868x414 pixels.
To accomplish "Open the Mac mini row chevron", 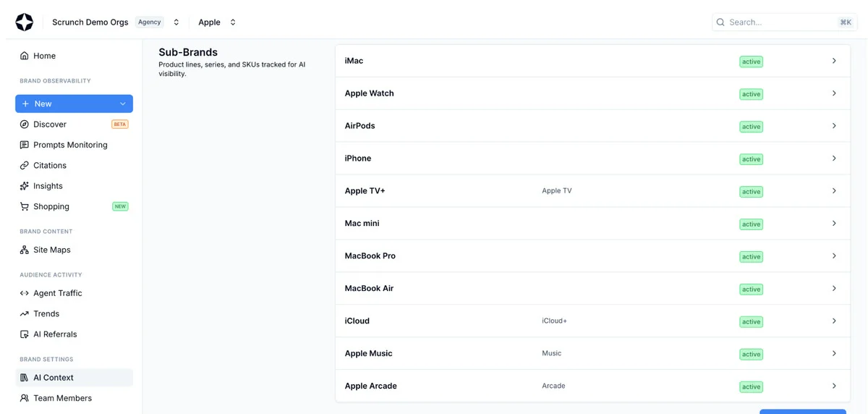I will pyautogui.click(x=834, y=224).
